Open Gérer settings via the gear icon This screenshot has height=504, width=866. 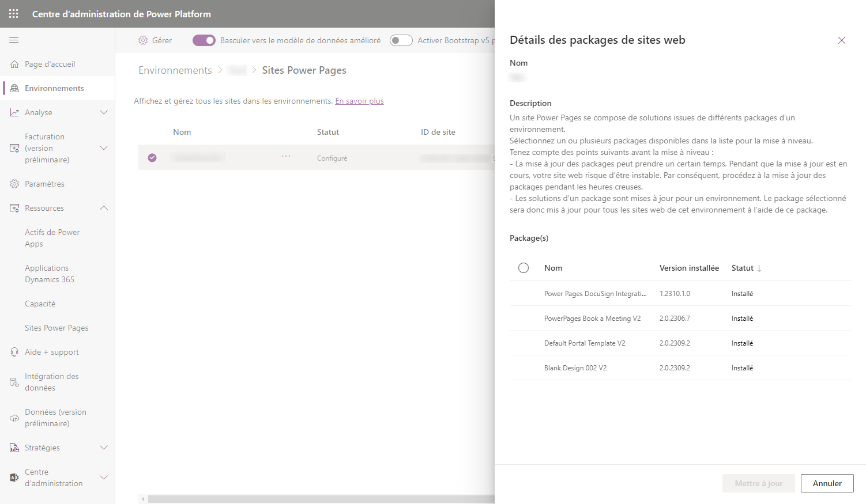click(142, 40)
